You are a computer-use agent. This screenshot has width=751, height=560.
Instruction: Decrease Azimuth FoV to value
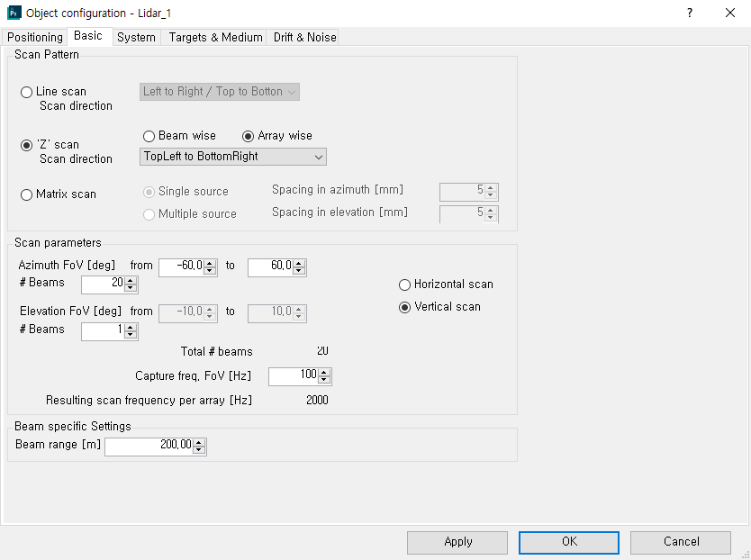click(299, 272)
